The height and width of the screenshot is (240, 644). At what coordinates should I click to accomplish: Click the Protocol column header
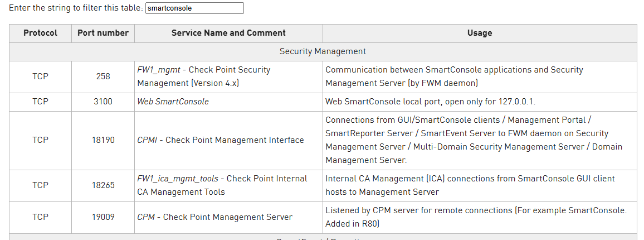pos(40,33)
